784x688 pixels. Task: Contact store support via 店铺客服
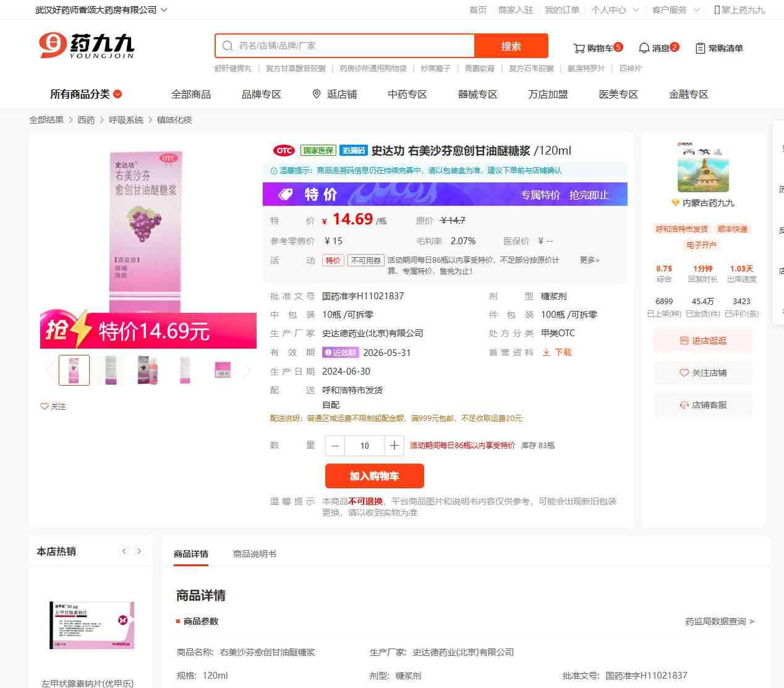click(x=703, y=405)
